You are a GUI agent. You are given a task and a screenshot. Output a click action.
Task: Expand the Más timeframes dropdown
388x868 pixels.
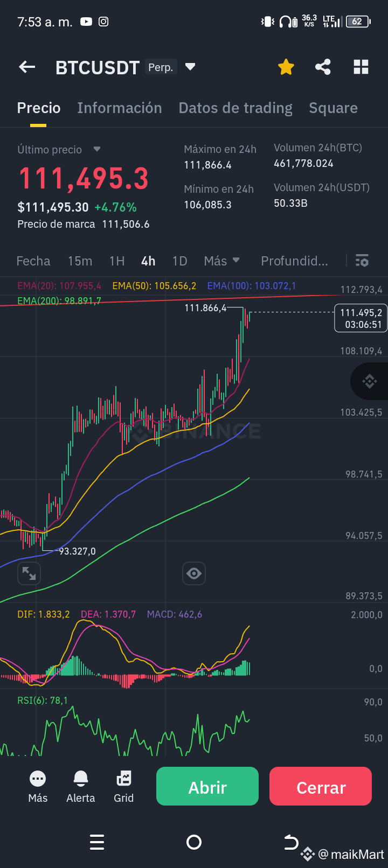(x=221, y=261)
